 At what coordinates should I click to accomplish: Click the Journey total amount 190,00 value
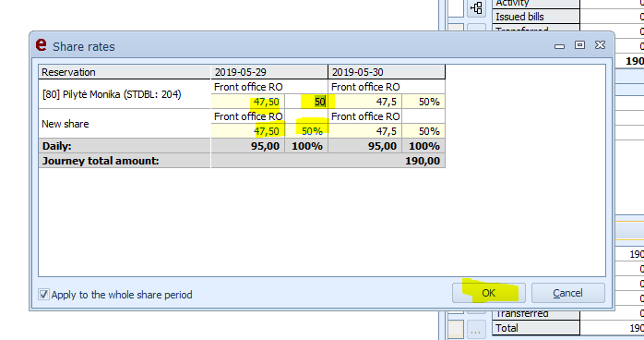pyautogui.click(x=423, y=161)
